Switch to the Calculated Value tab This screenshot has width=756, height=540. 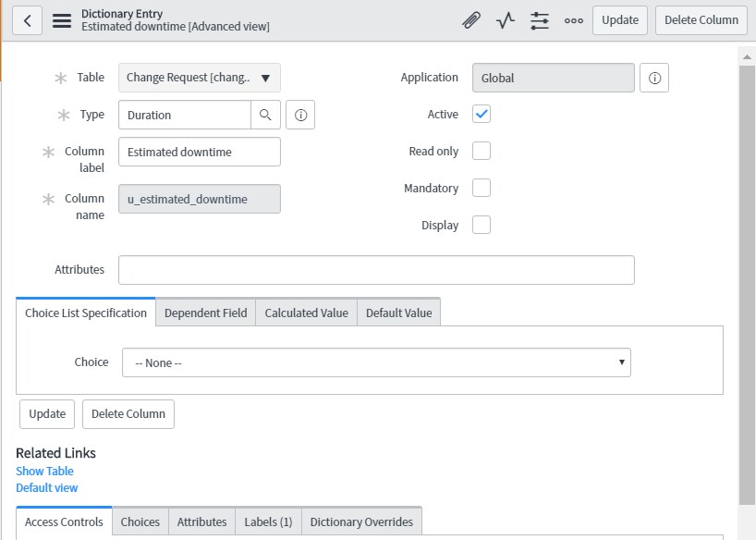[x=306, y=313]
